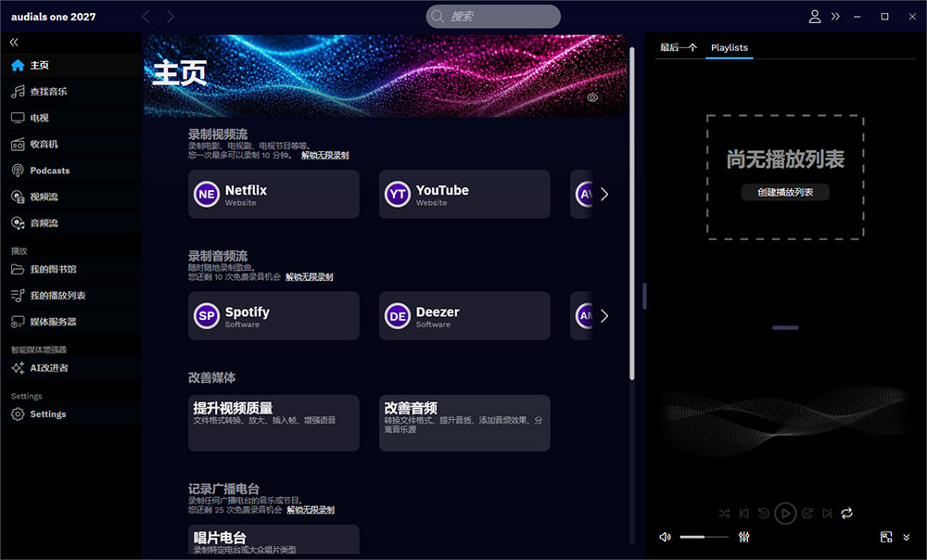Go to the 电视 TV section

pos(70,118)
